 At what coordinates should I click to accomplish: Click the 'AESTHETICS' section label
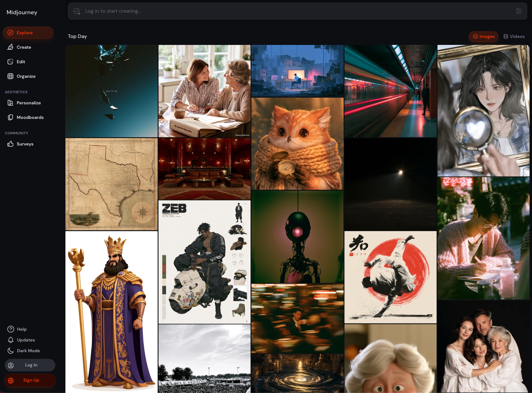[x=16, y=92]
